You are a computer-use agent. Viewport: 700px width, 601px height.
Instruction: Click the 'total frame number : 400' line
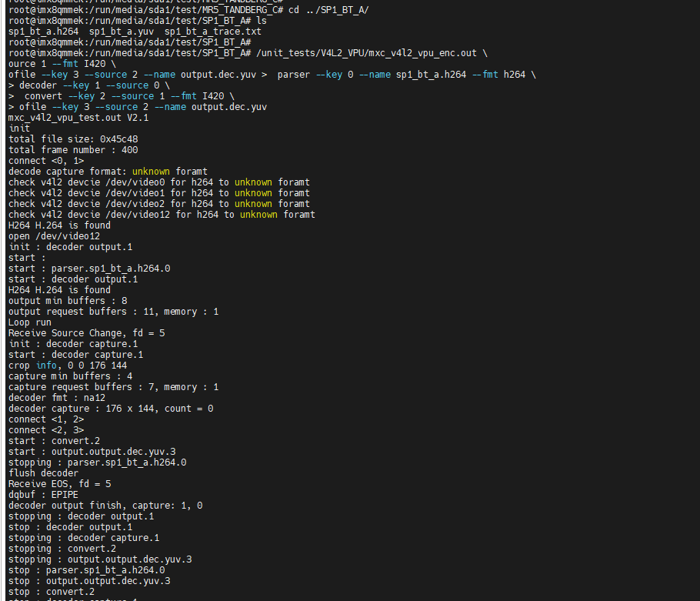tap(73, 150)
